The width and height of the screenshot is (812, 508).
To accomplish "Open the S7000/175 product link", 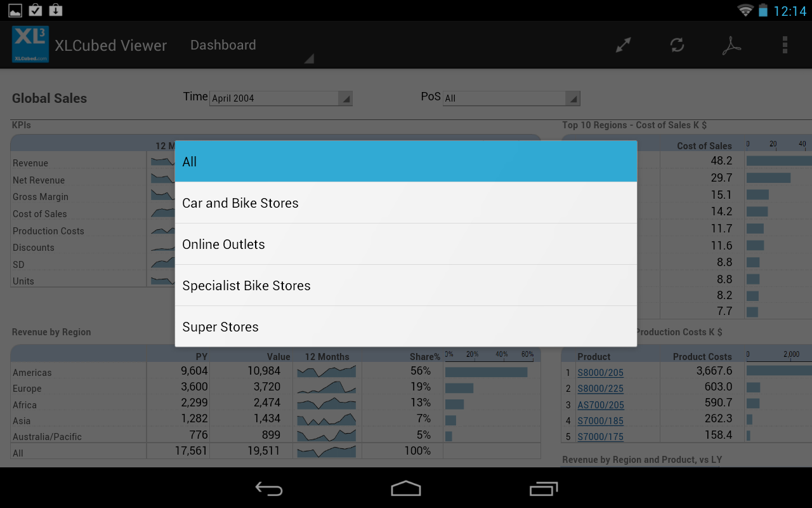I will pyautogui.click(x=600, y=436).
